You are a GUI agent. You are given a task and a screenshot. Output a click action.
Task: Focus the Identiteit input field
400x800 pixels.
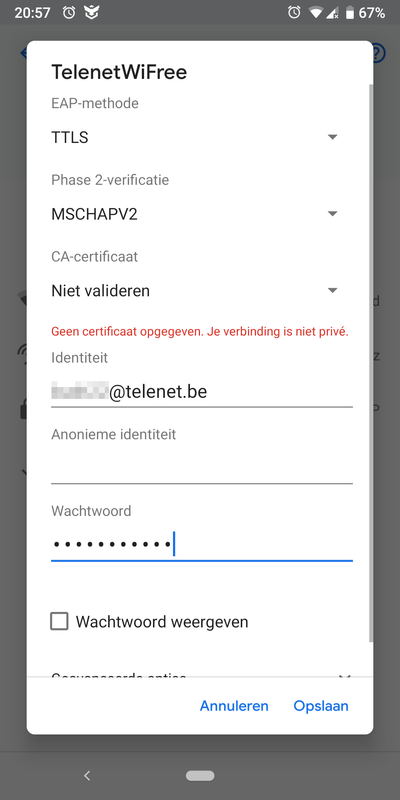pos(202,392)
